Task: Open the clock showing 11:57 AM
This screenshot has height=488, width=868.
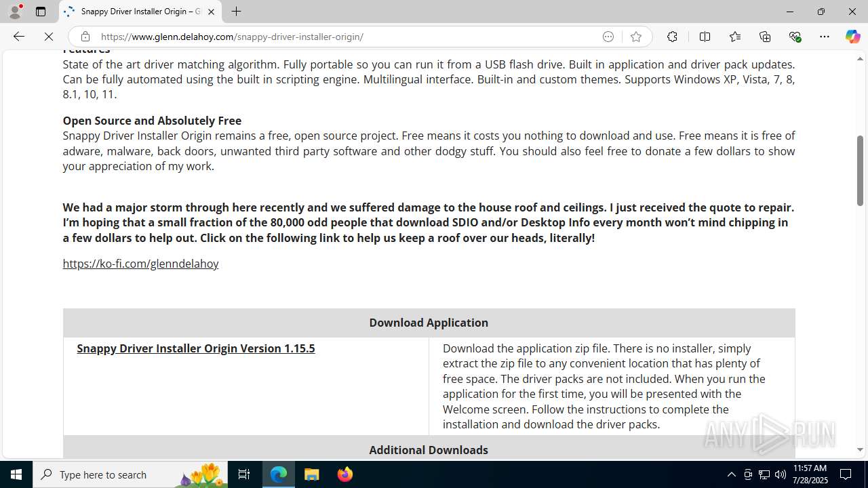Action: [x=810, y=474]
